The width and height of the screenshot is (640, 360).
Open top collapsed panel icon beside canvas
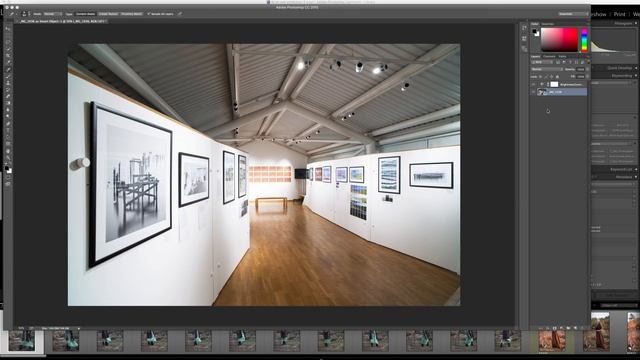tap(524, 28)
